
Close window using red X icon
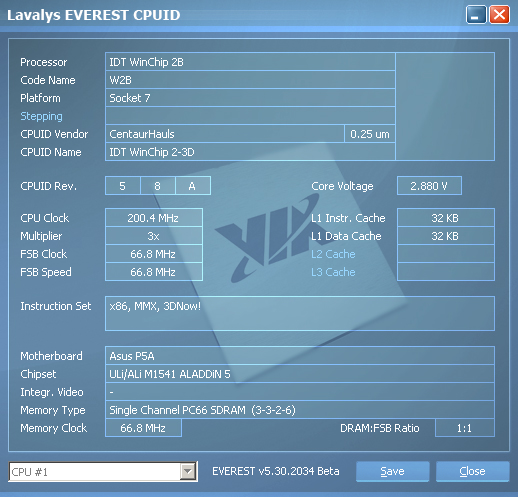point(499,15)
